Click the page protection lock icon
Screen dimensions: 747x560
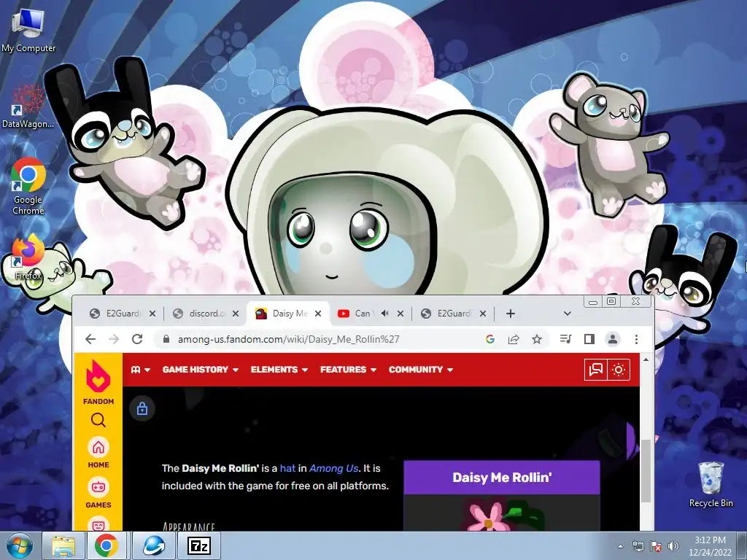pyautogui.click(x=142, y=408)
